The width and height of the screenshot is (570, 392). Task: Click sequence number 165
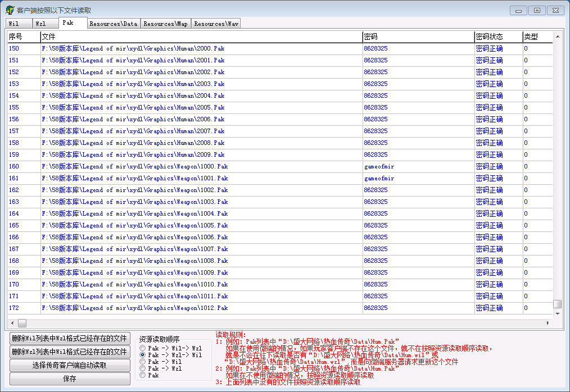(x=14, y=225)
